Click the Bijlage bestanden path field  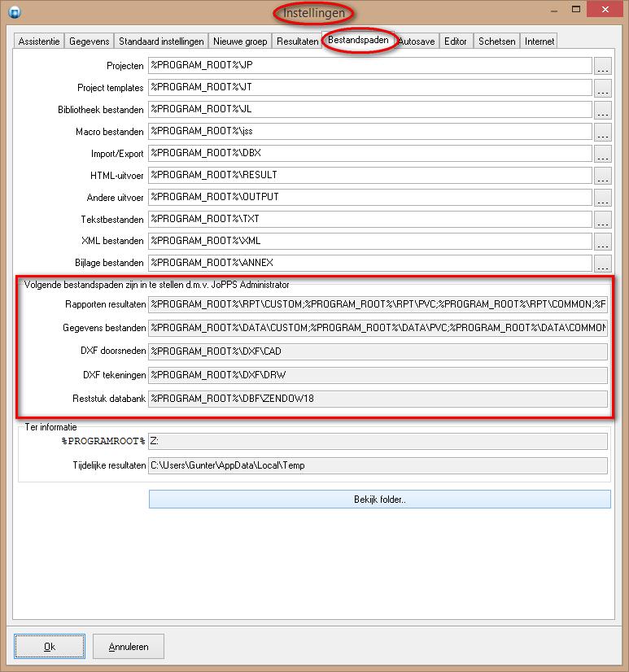pos(370,262)
